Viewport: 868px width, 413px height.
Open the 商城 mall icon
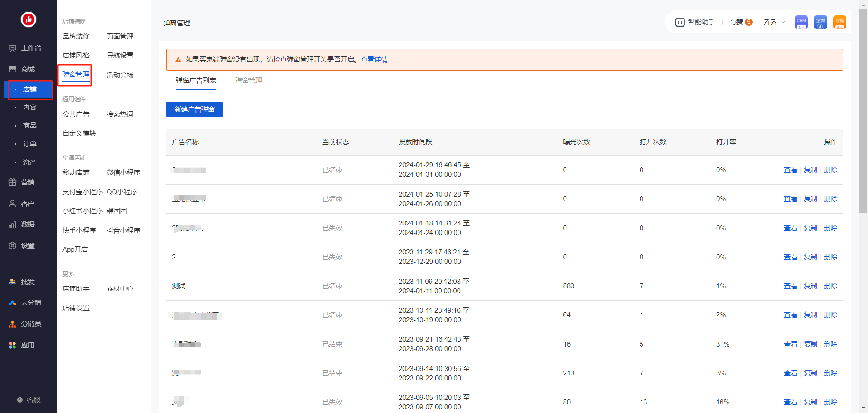pos(13,69)
